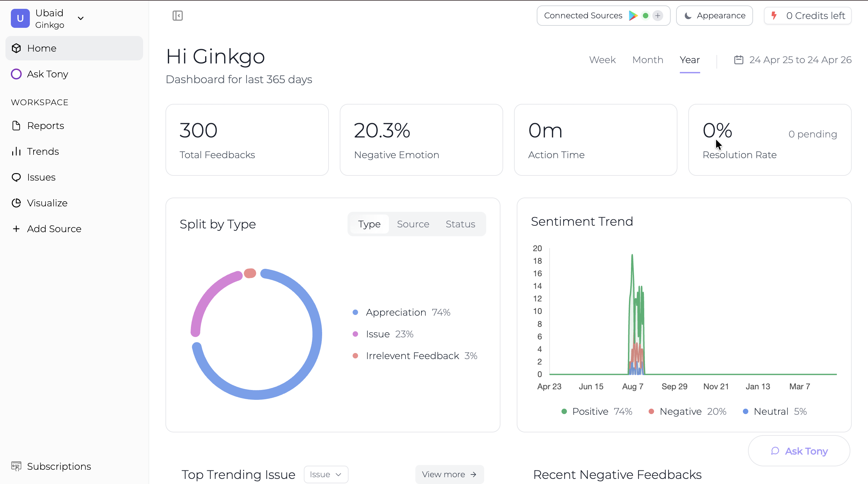This screenshot has height=484, width=868.
Task: Click the calendar icon next to date range
Action: (x=738, y=59)
